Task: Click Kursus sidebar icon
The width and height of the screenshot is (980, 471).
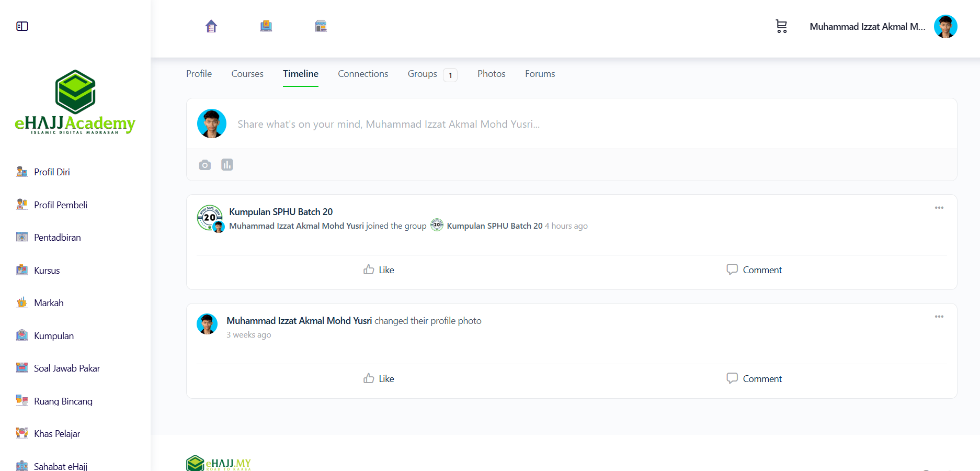Action: (22, 270)
